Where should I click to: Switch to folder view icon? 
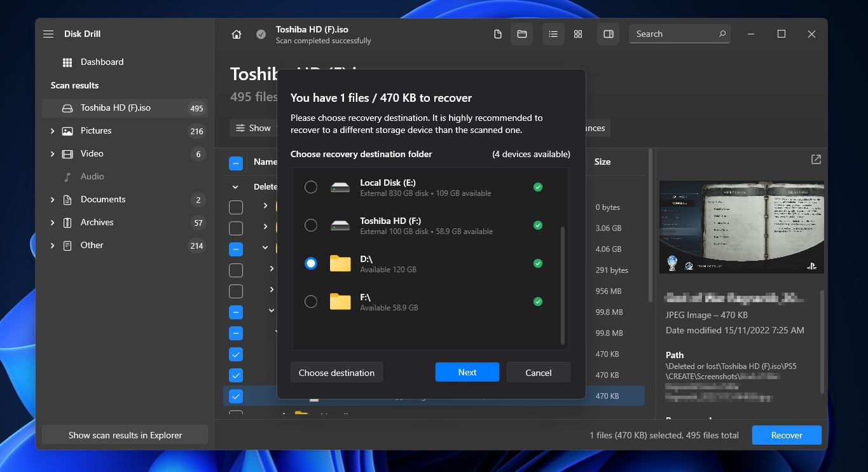(x=522, y=34)
